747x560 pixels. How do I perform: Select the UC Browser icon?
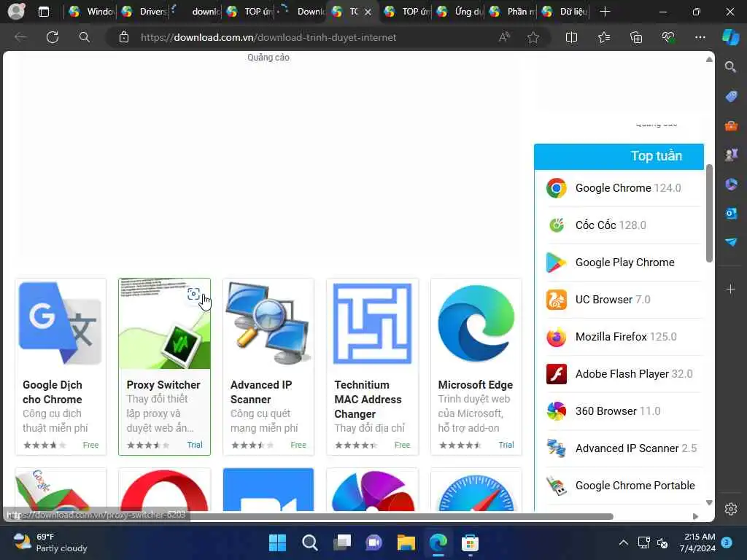556,300
